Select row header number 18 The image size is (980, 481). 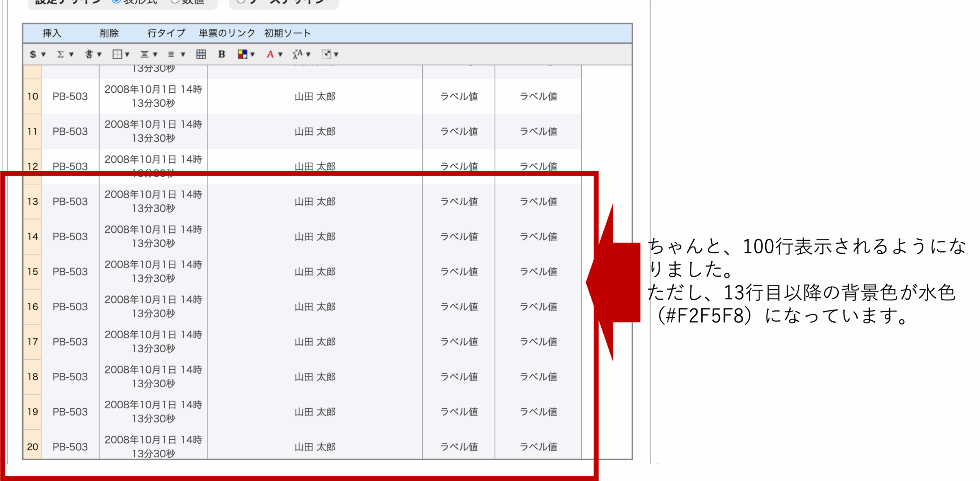point(33,377)
